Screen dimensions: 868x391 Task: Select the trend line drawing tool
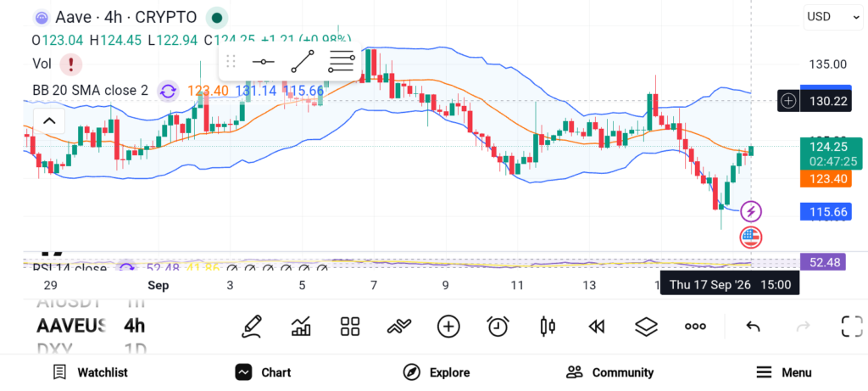click(x=303, y=61)
